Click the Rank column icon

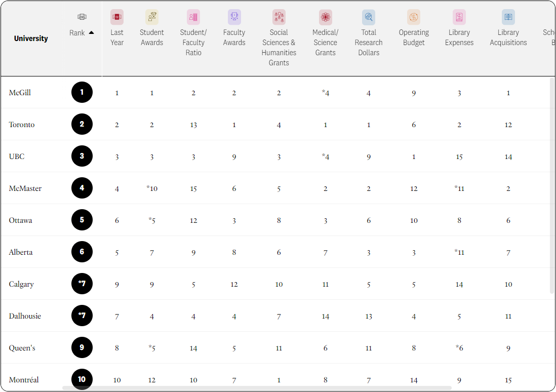pyautogui.click(x=82, y=17)
